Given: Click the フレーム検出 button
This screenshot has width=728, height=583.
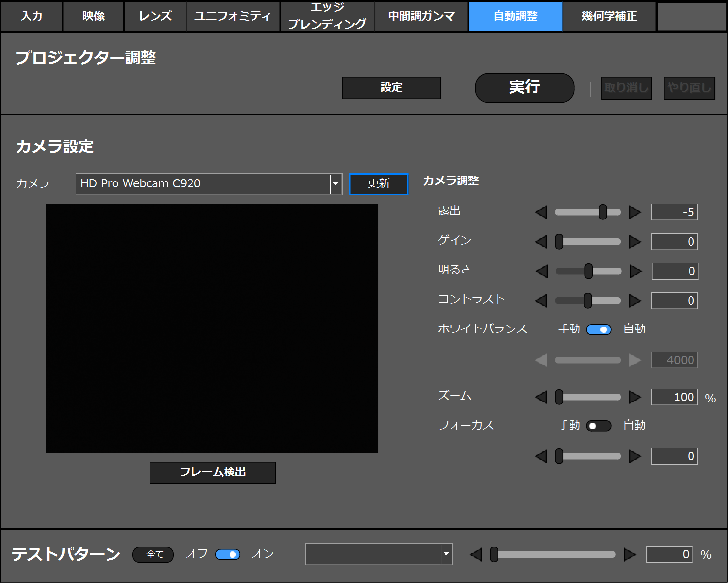Looking at the screenshot, I should [212, 472].
